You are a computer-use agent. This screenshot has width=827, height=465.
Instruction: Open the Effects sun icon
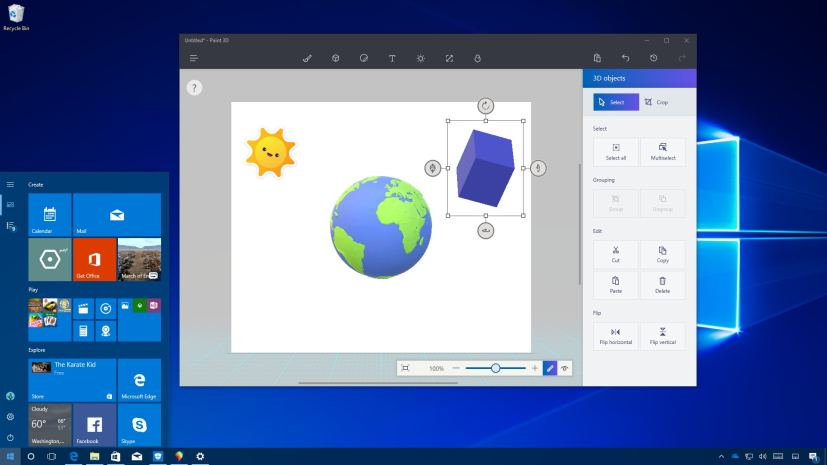[x=420, y=58]
